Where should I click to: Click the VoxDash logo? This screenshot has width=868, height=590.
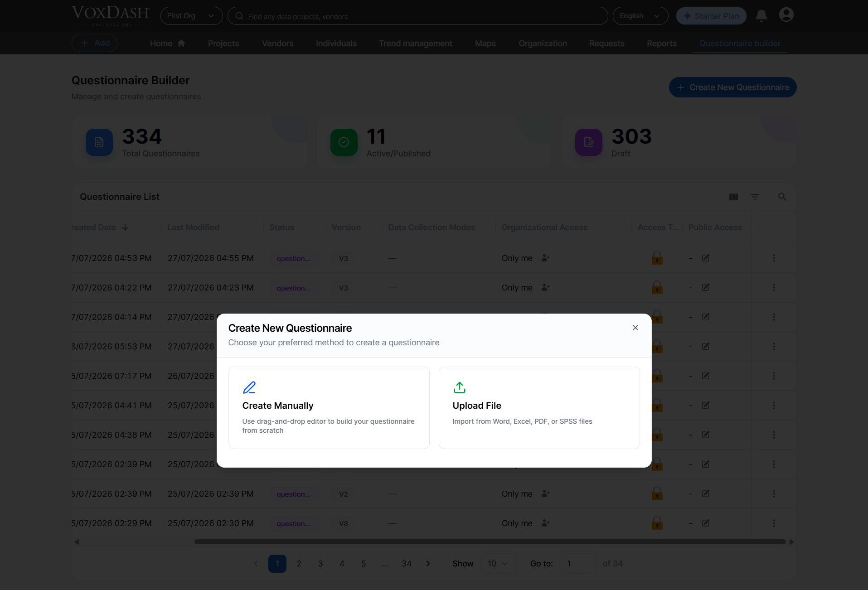[x=110, y=15]
